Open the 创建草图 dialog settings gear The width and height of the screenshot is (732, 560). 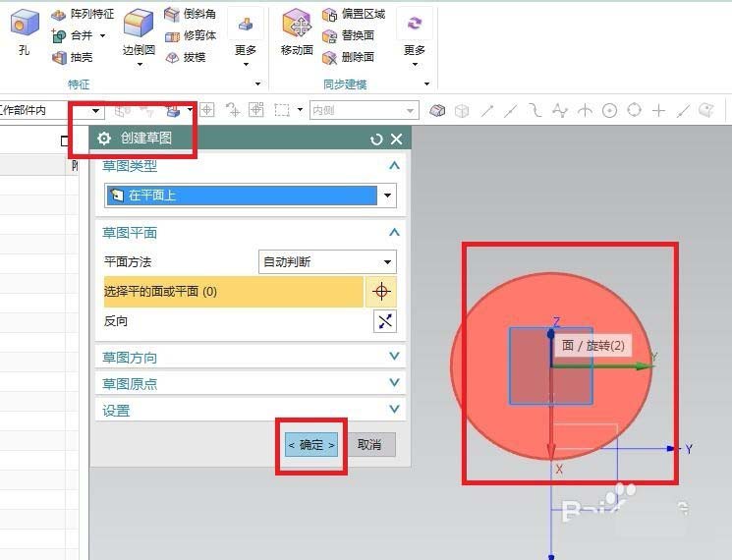(103, 139)
